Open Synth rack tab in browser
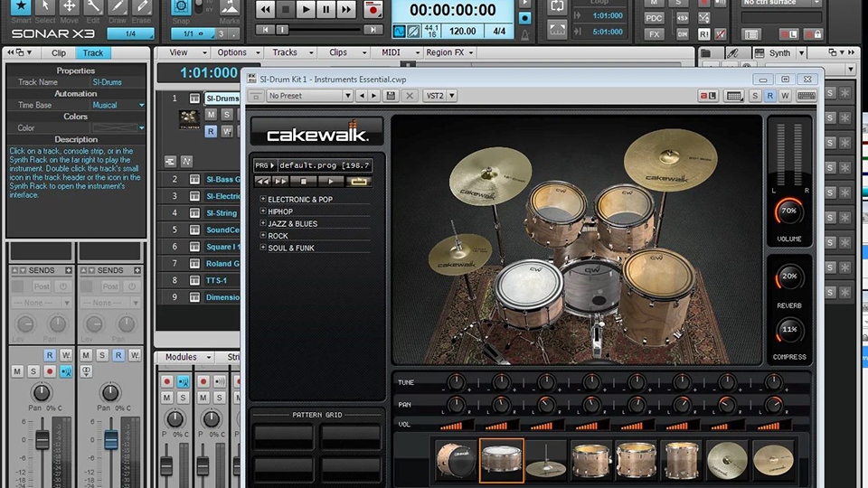This screenshot has width=868, height=488. [779, 53]
